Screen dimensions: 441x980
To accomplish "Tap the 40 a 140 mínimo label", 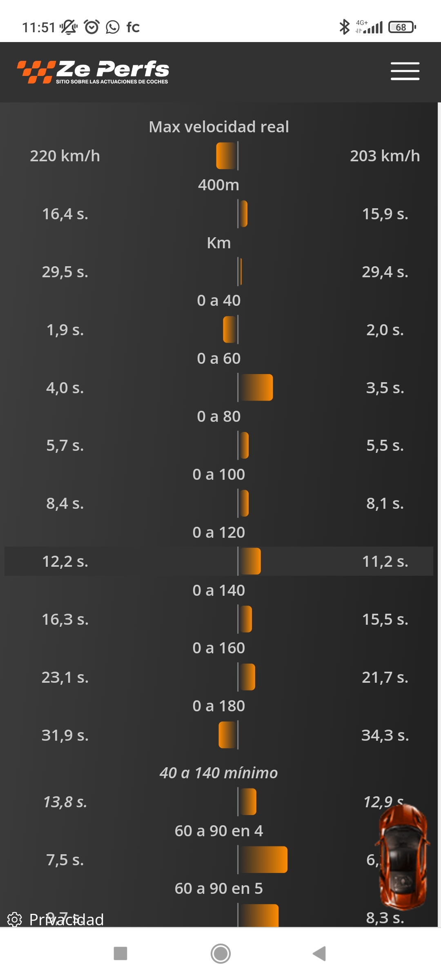I will [x=219, y=773].
